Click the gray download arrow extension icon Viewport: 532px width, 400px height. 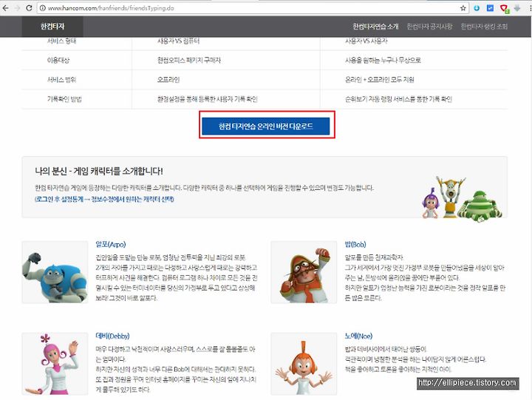(x=517, y=8)
